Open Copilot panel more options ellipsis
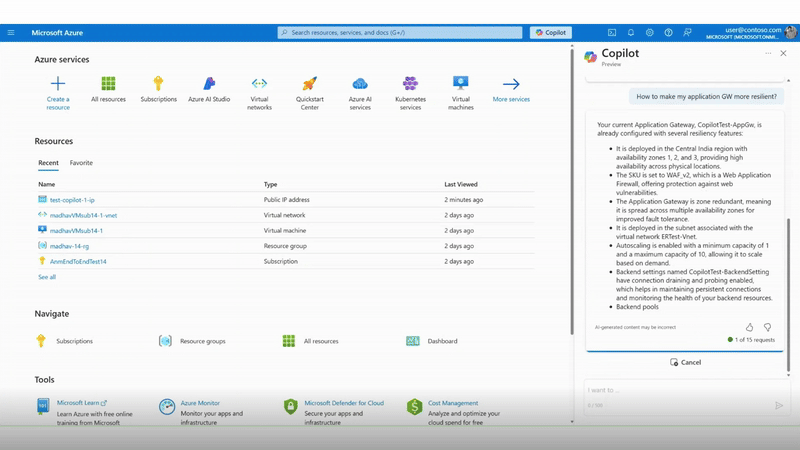800x450 pixels. 768,53
